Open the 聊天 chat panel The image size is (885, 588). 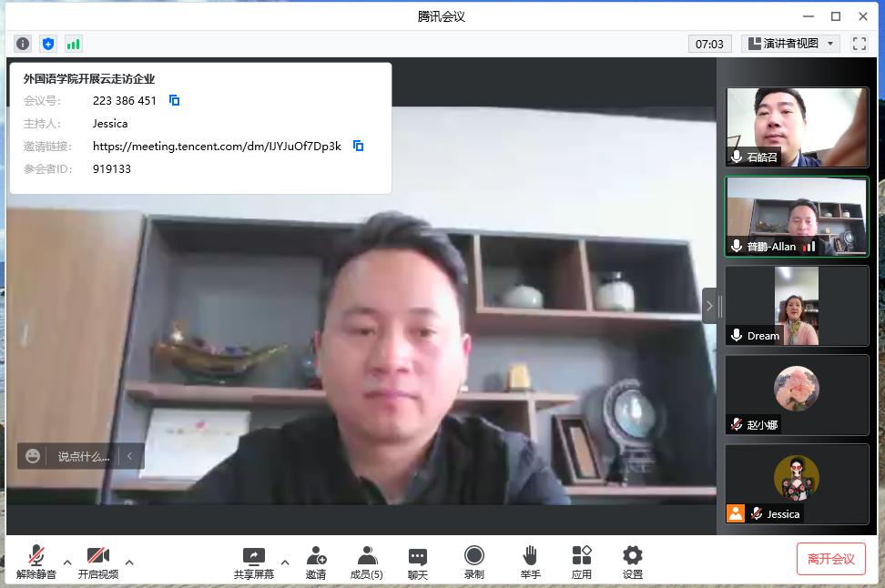pyautogui.click(x=418, y=562)
